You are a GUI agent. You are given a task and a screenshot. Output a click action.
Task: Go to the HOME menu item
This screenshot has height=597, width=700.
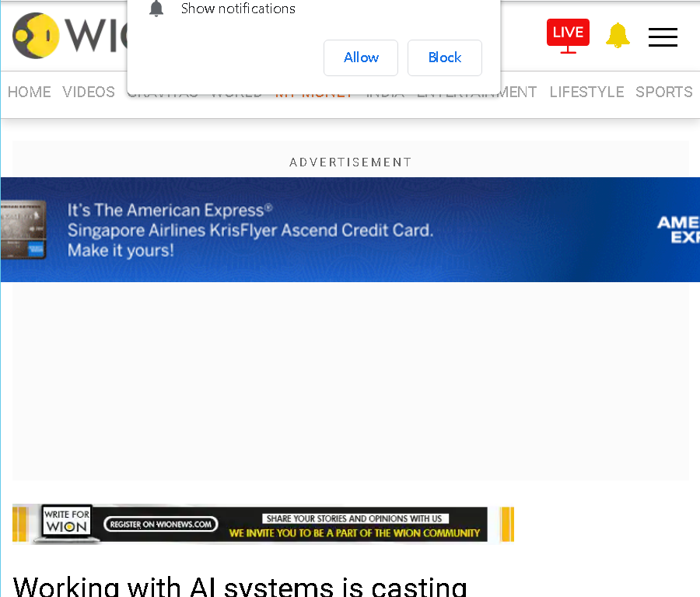tap(30, 92)
